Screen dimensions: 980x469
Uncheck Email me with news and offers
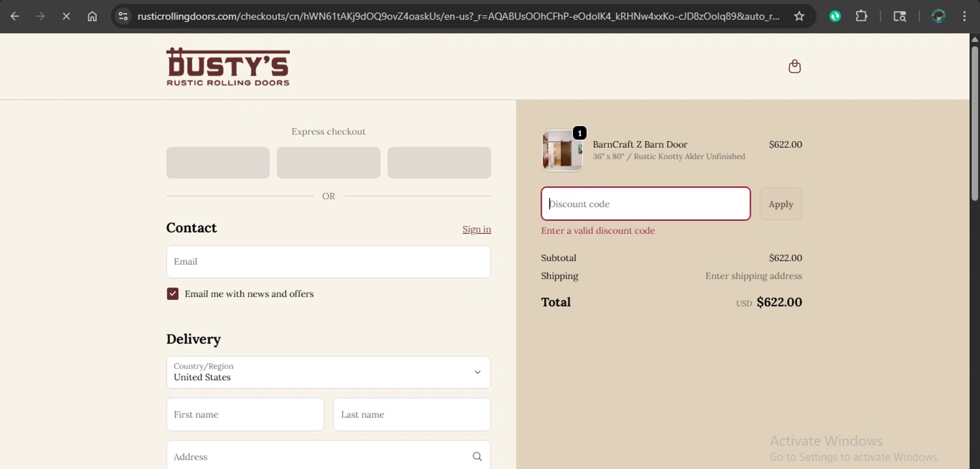(172, 294)
